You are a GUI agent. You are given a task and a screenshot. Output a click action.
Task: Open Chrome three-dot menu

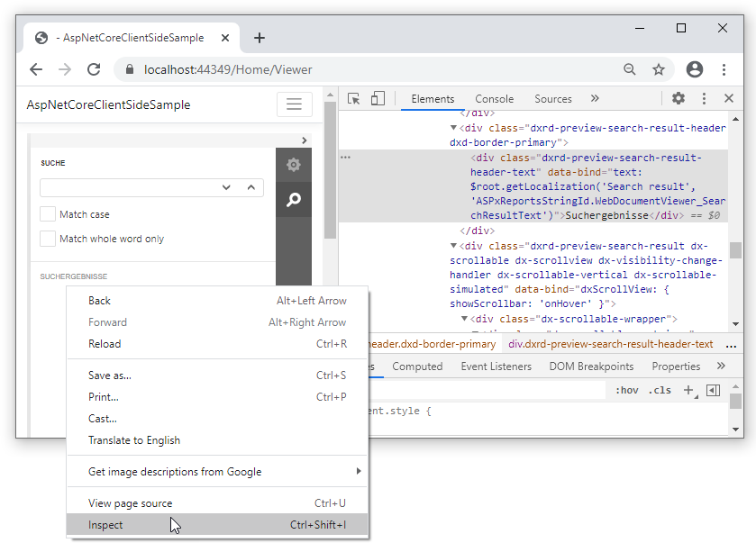pyautogui.click(x=724, y=69)
